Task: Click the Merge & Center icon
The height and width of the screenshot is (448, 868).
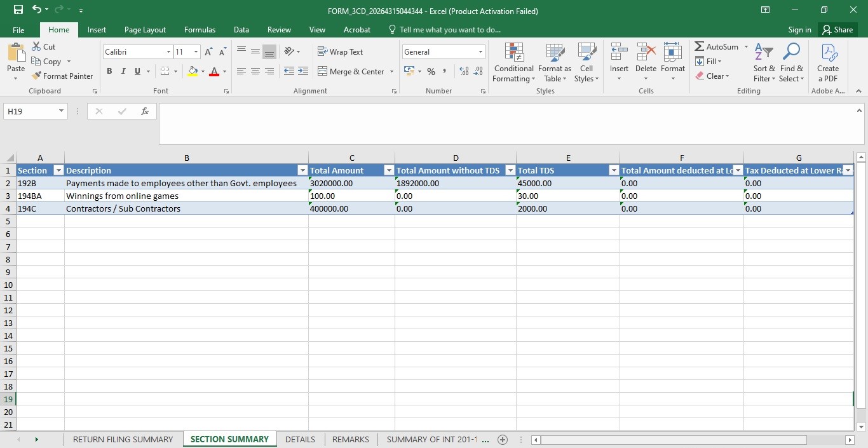Action: pyautogui.click(x=323, y=71)
